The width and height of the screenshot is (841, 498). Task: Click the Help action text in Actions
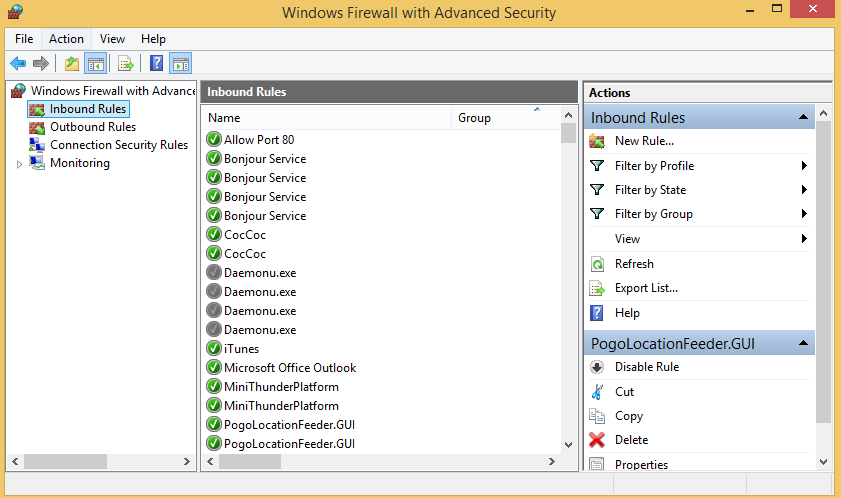coord(627,313)
